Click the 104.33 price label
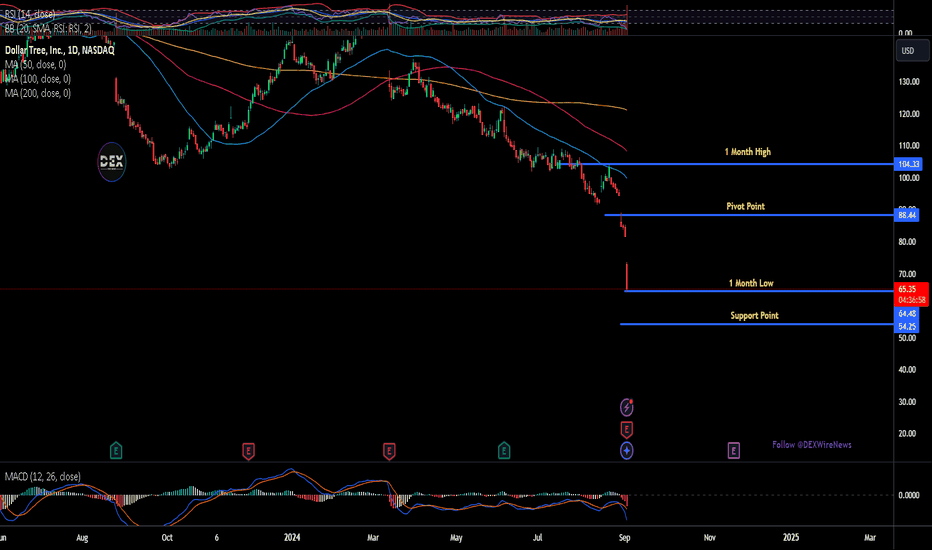The height and width of the screenshot is (550, 932). [x=908, y=164]
